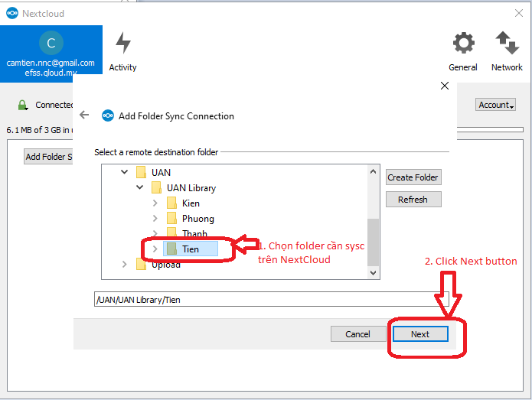Click 'Select a remote destination folder' label

(x=156, y=152)
